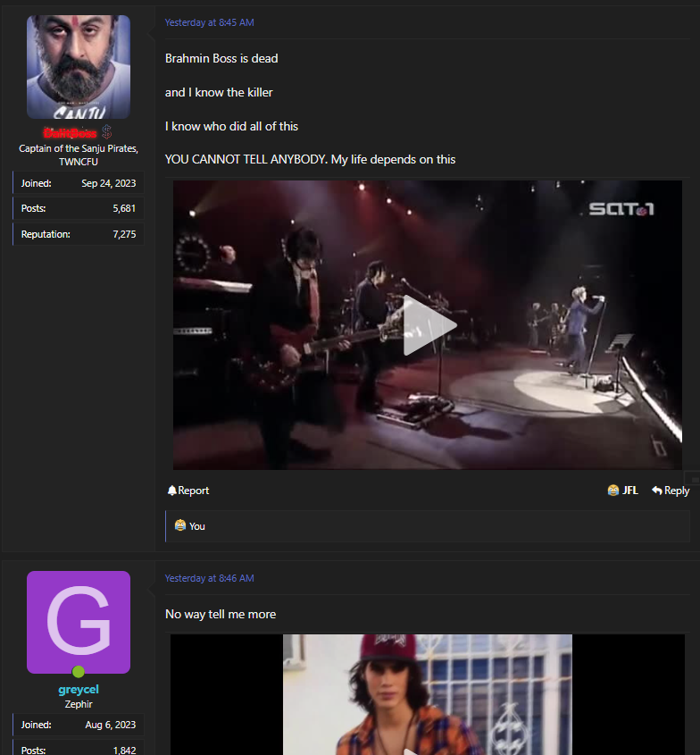Open the 'Yesterday at 8:45 AM' timestamp
The width and height of the screenshot is (700, 755).
click(x=209, y=22)
